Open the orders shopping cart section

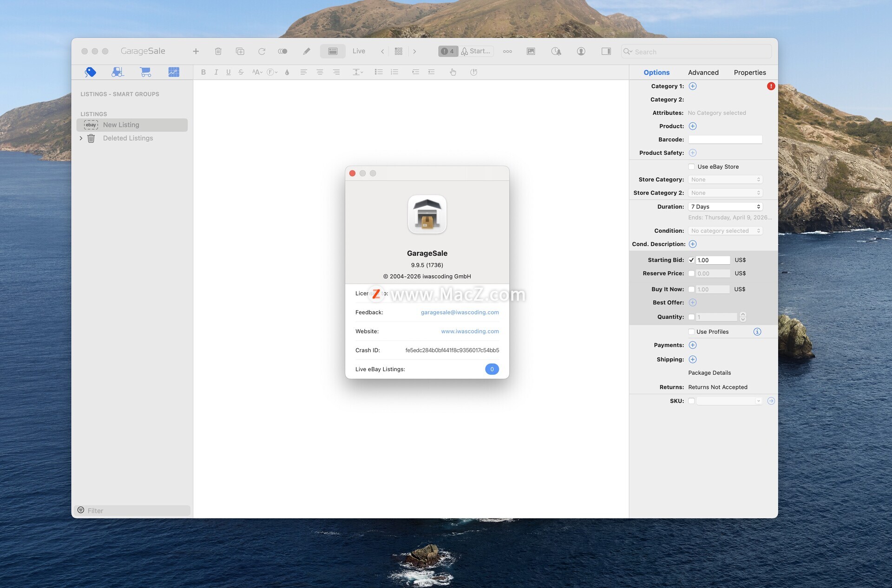tap(145, 72)
